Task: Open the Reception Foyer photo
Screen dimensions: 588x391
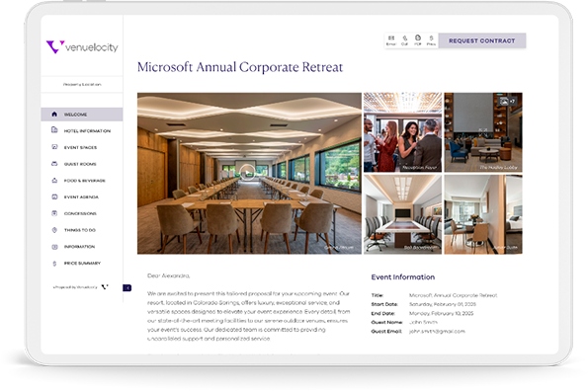Action: (x=403, y=132)
